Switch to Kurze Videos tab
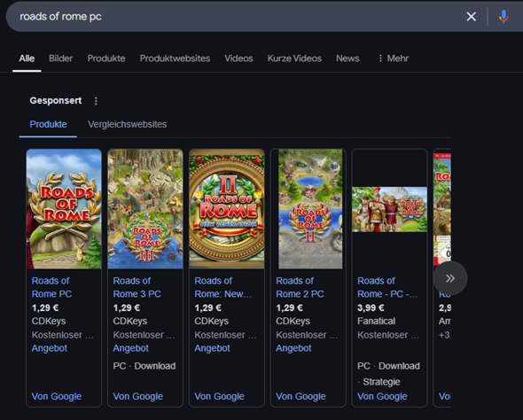Screen dimensions: 523x420 click(294, 58)
